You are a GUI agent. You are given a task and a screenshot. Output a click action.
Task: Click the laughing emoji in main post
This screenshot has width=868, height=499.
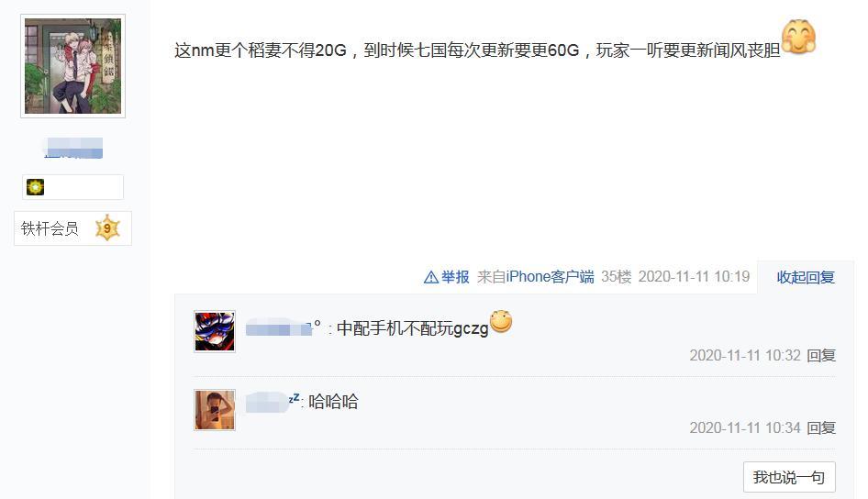click(799, 37)
